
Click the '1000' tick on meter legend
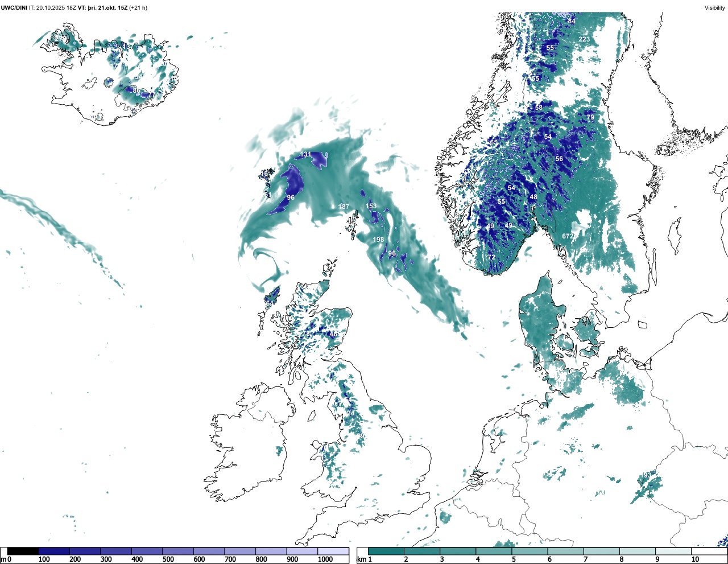325,559
